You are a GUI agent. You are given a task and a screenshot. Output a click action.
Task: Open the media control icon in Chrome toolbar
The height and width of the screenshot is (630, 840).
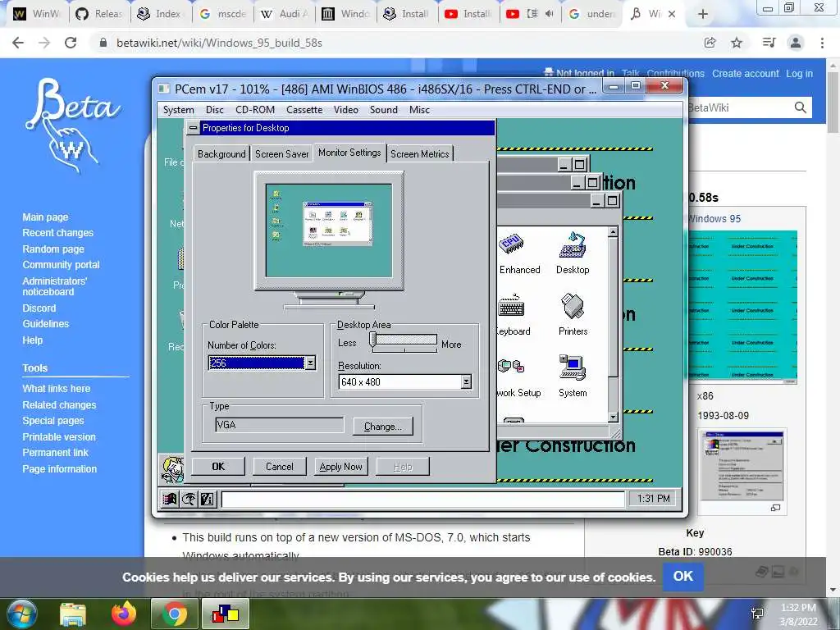tap(769, 43)
